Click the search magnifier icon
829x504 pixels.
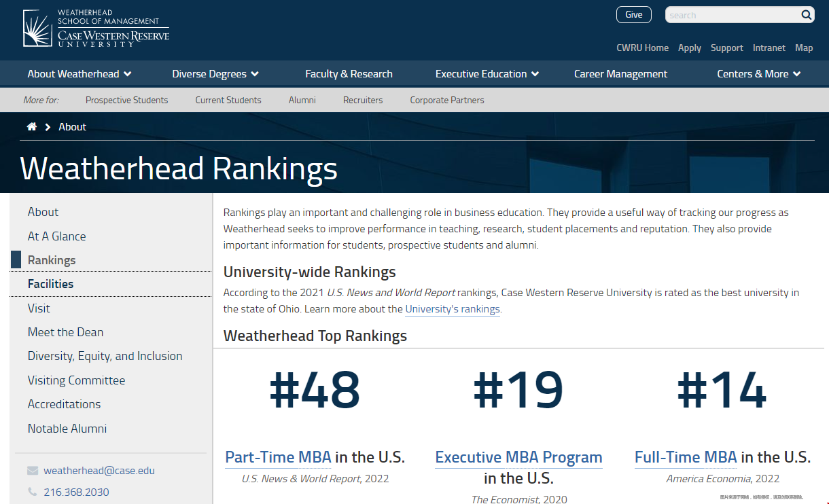click(806, 15)
